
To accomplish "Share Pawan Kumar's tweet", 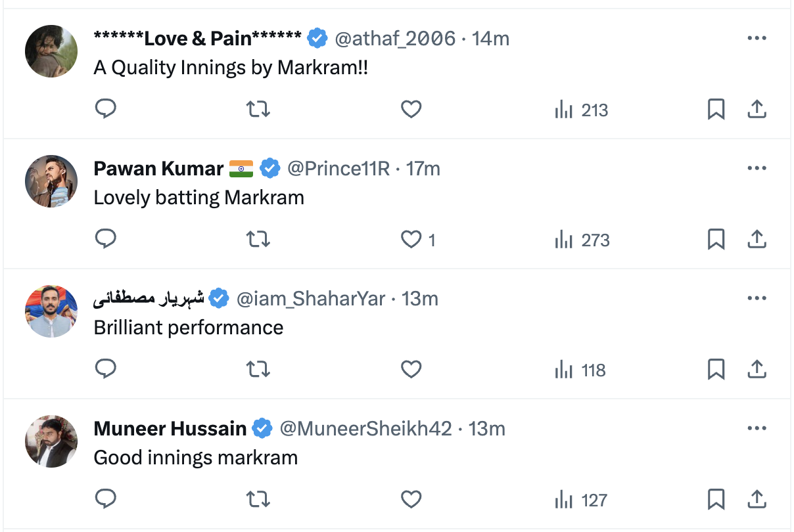I will click(757, 239).
